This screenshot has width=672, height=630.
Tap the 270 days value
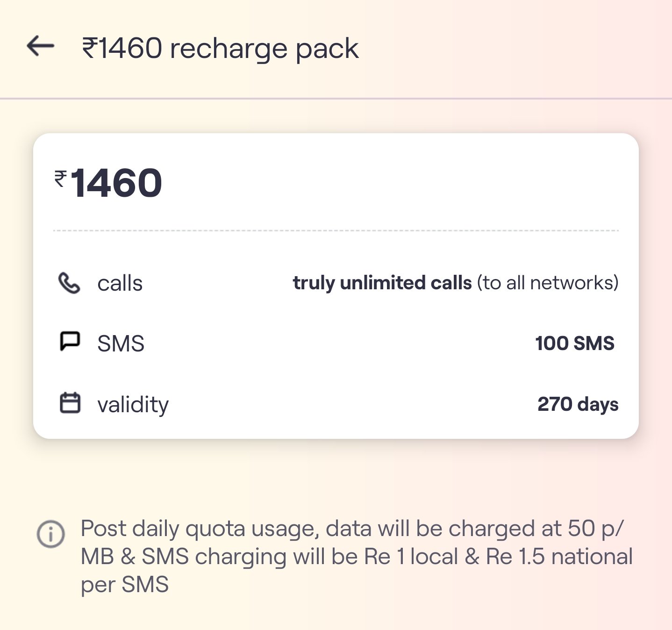pyautogui.click(x=578, y=404)
